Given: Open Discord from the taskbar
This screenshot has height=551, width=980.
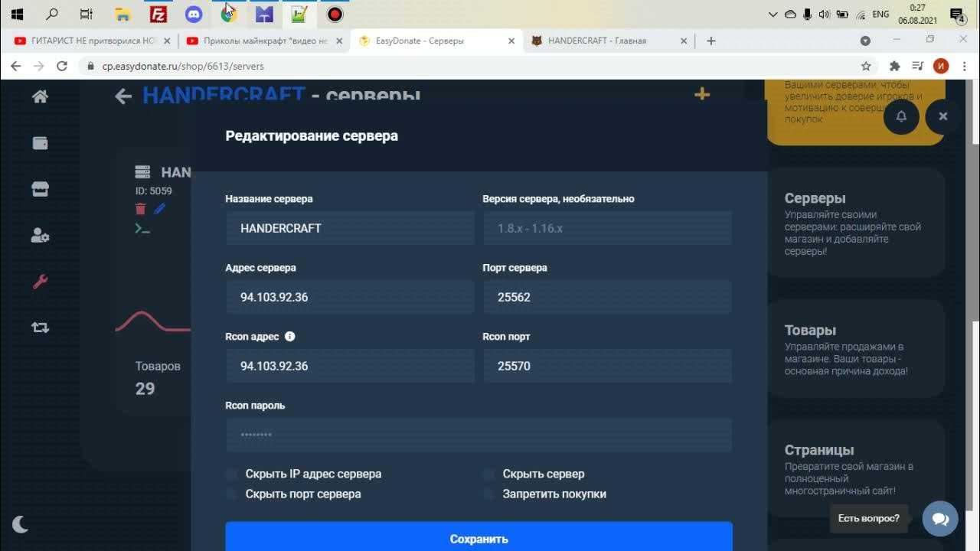Looking at the screenshot, I should pos(194,14).
